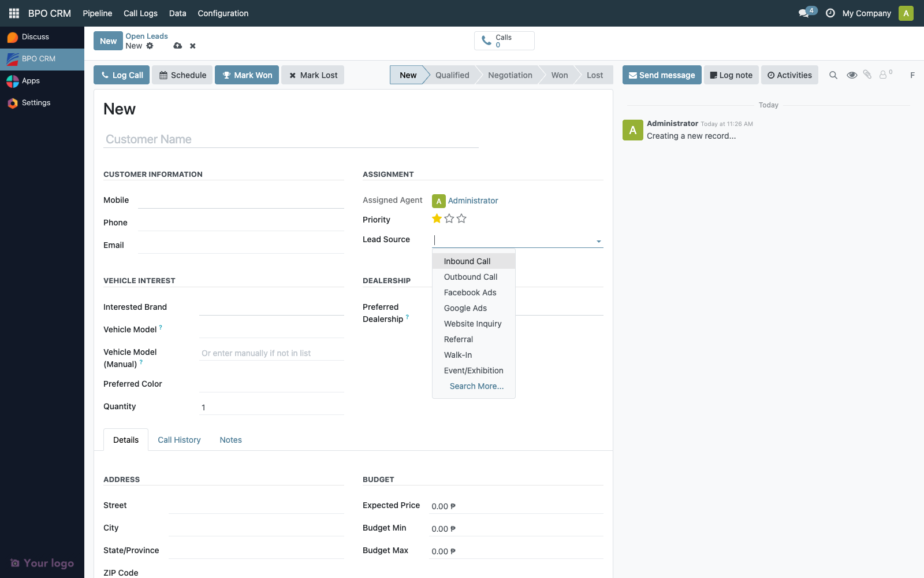Set priority to three stars
The height and width of the screenshot is (578, 924).
461,218
